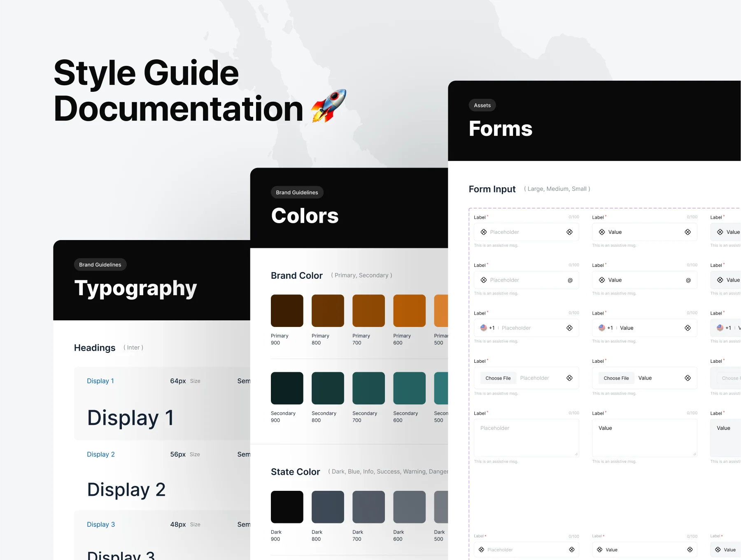The width and height of the screenshot is (741, 560).
Task: Click the Form Input section heading
Action: [492, 189]
